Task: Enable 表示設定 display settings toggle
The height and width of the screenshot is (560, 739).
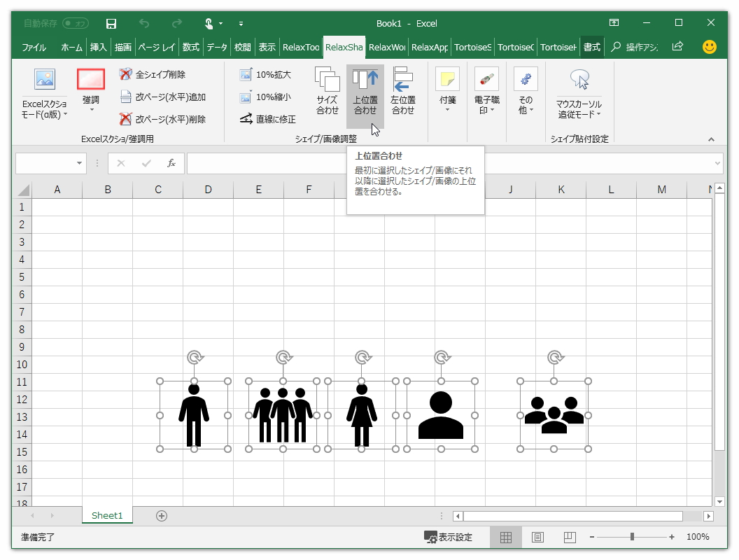Action: pyautogui.click(x=447, y=537)
